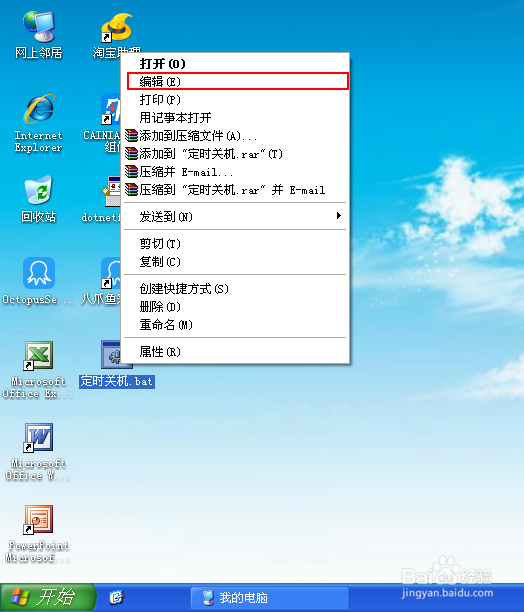
Task: Select the dotnetfx installer icon
Action: pos(112,191)
